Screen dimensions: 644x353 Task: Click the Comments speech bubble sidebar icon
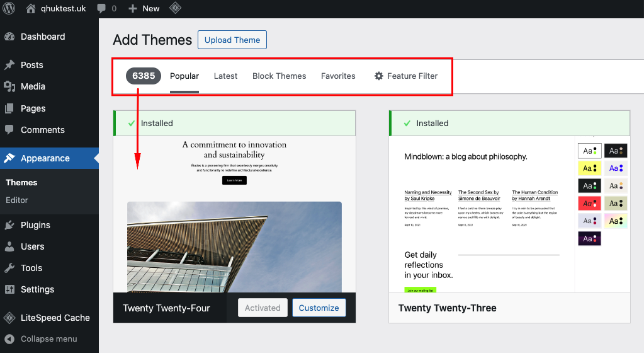click(x=9, y=130)
